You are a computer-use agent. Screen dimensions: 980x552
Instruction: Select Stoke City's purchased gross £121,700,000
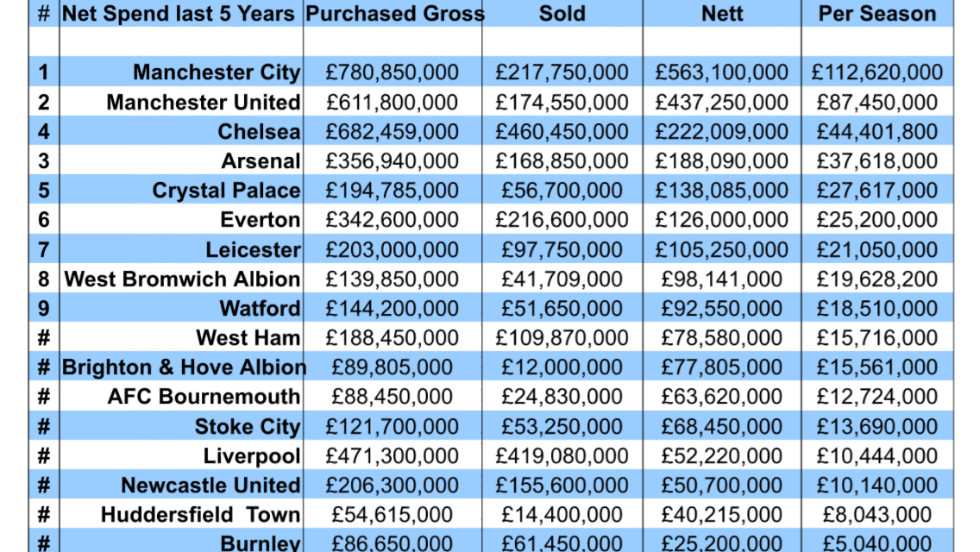coord(392,426)
